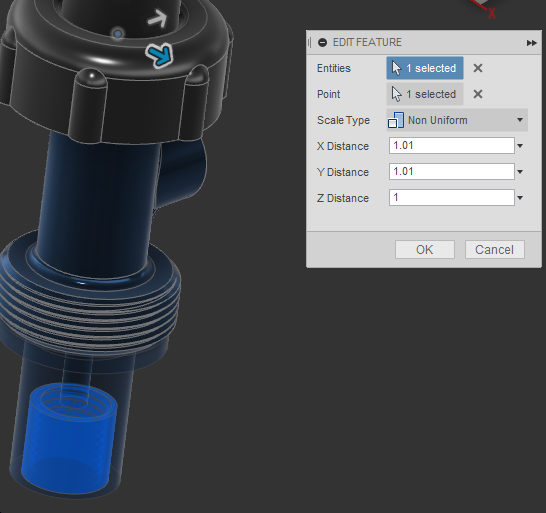Click the Edit Feature title text

(367, 42)
